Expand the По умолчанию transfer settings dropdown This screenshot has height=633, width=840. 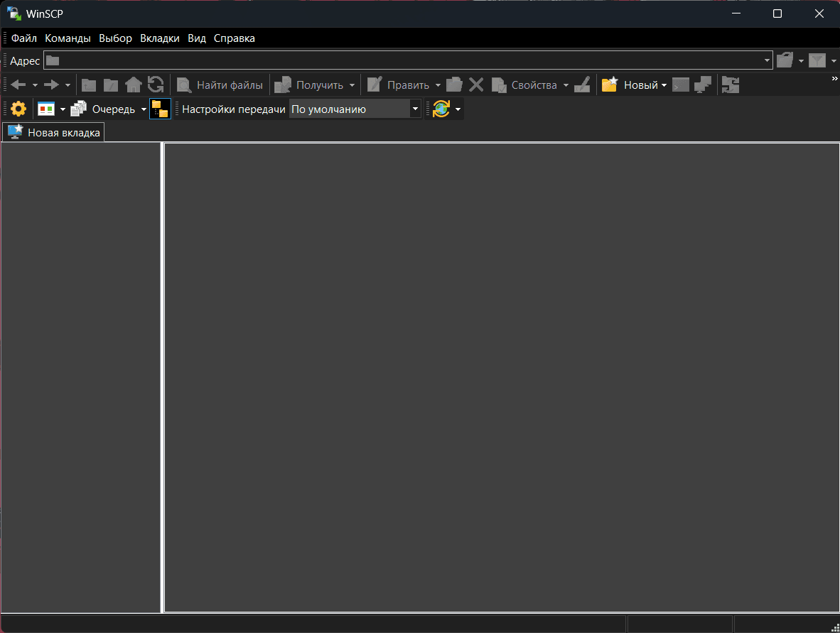(x=415, y=109)
